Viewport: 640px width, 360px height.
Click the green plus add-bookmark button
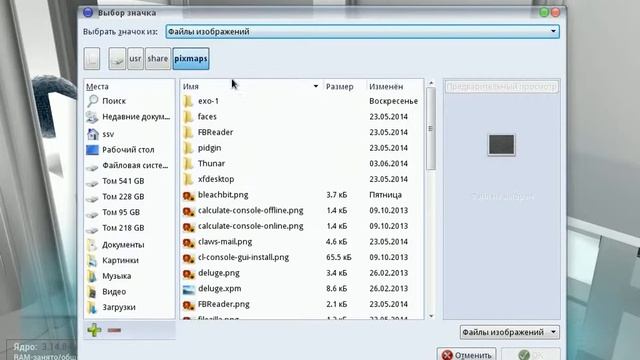(x=94, y=330)
